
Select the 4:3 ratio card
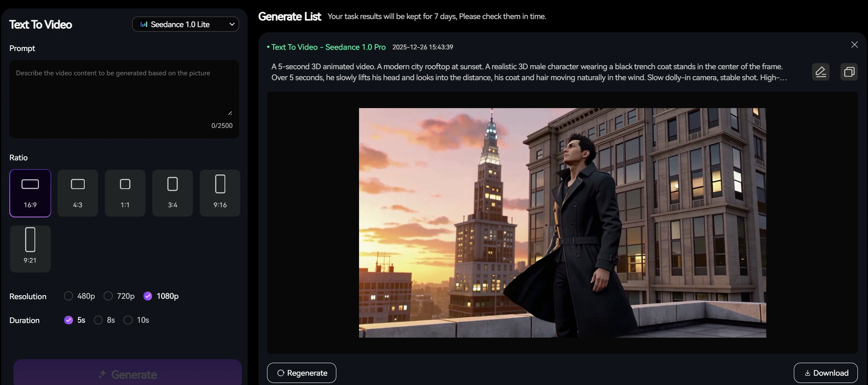pyautogui.click(x=77, y=192)
